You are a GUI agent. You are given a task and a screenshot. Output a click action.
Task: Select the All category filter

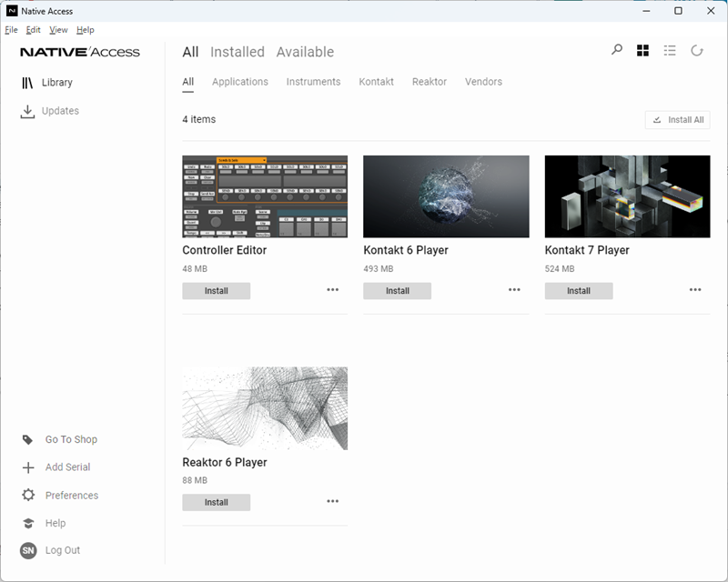pos(188,82)
